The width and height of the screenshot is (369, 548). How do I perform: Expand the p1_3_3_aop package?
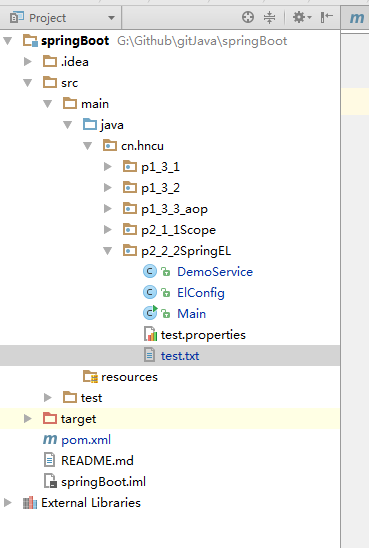108,209
